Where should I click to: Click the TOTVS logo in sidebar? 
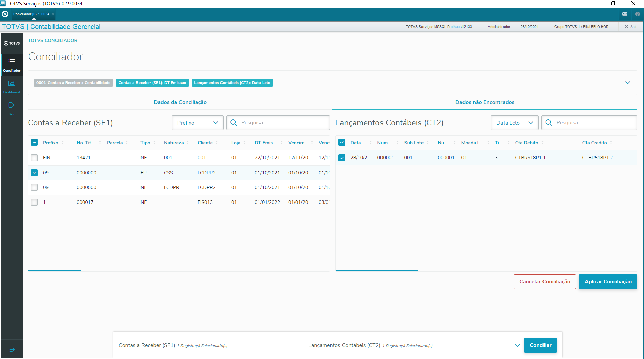tap(12, 43)
